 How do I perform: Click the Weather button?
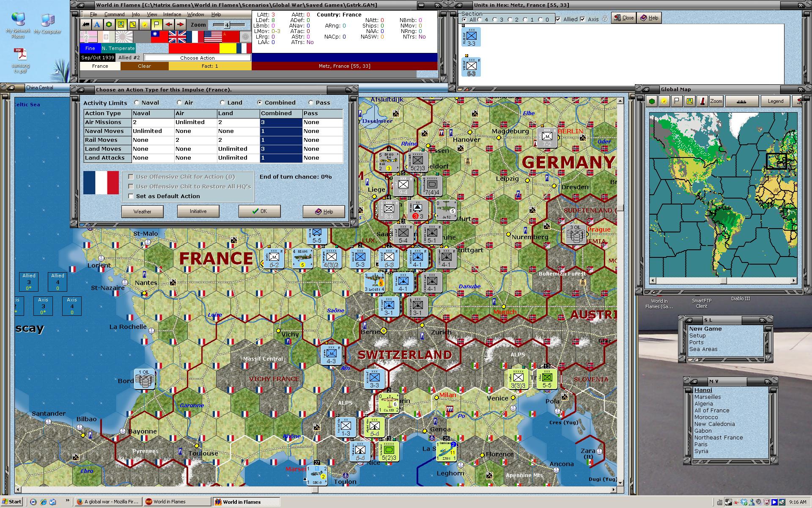(x=143, y=211)
